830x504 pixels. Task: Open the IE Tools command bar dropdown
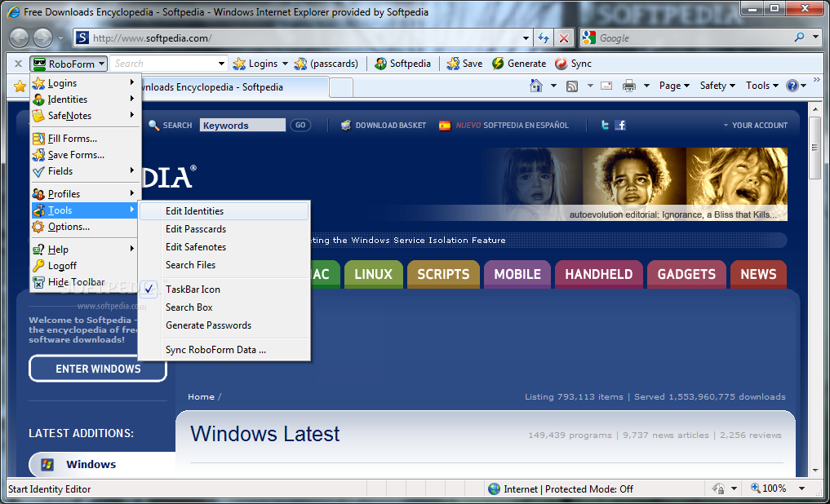coord(761,86)
